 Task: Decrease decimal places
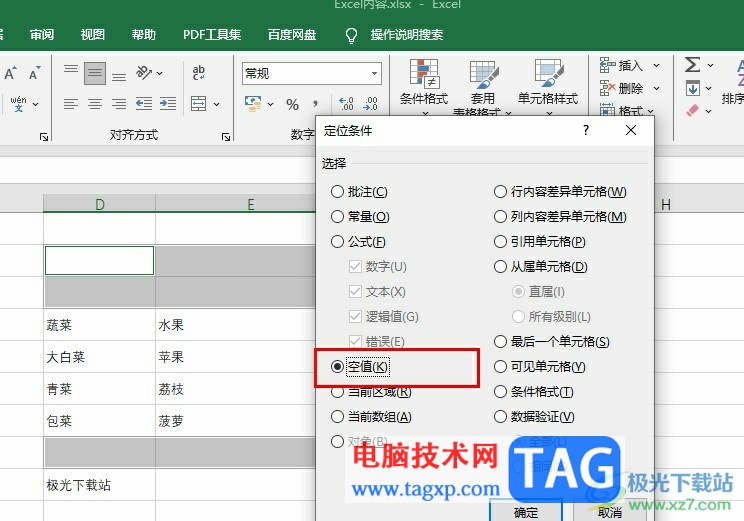click(370, 103)
